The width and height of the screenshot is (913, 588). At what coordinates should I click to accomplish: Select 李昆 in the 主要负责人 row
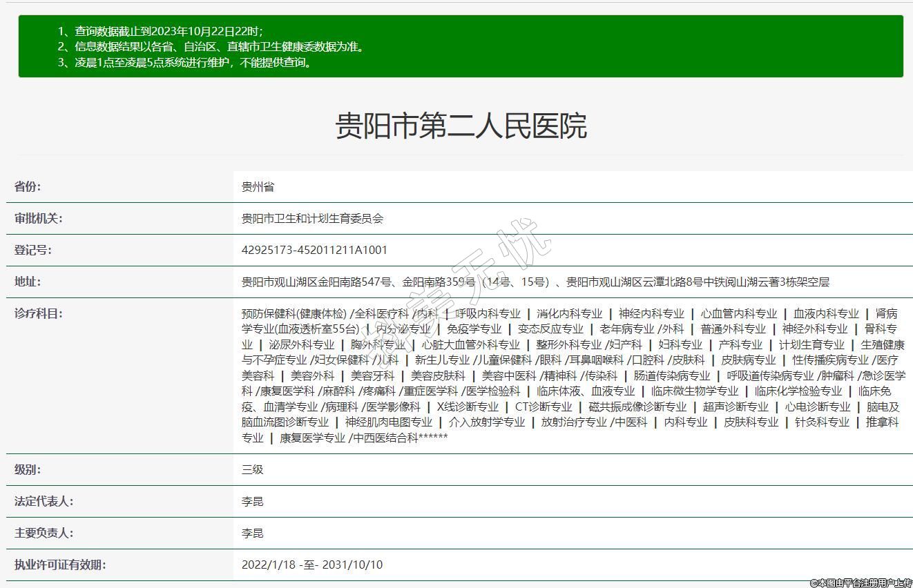click(252, 533)
